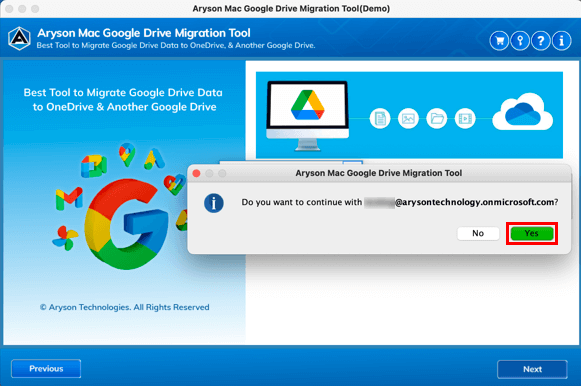The width and height of the screenshot is (581, 386).
Task: Click the document file circle icon
Action: 380,119
